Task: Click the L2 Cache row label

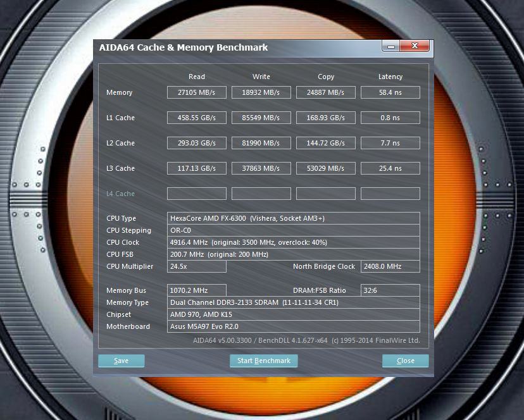Action: 120,143
